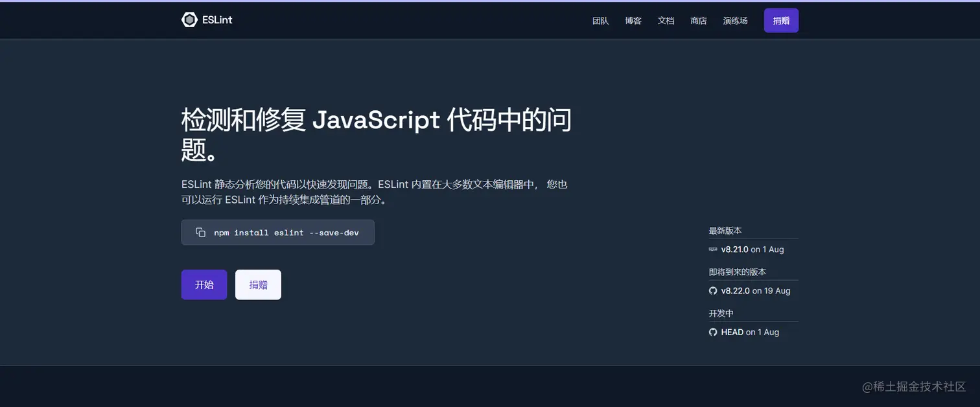980x407 pixels.
Task: Click the ESLint 静态分析 description paragraph
Action: [375, 192]
